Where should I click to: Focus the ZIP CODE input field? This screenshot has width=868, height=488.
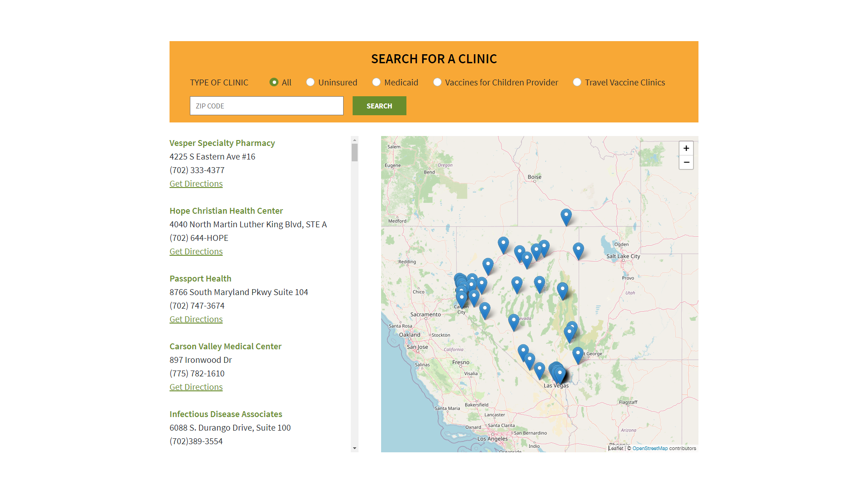[266, 106]
